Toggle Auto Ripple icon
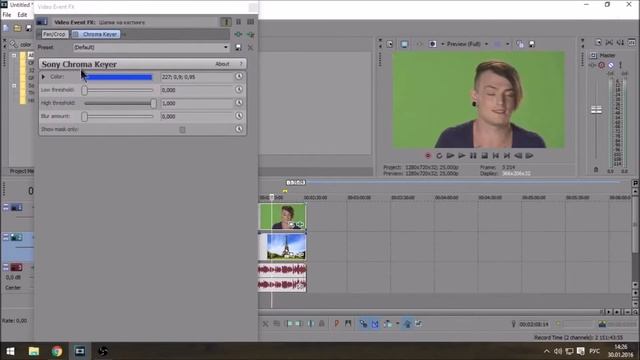 387,324
